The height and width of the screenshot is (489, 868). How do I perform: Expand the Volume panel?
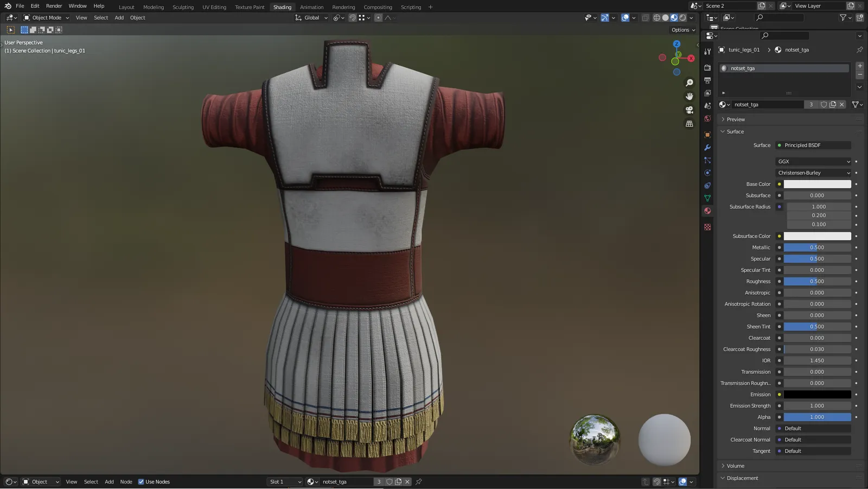(735, 466)
